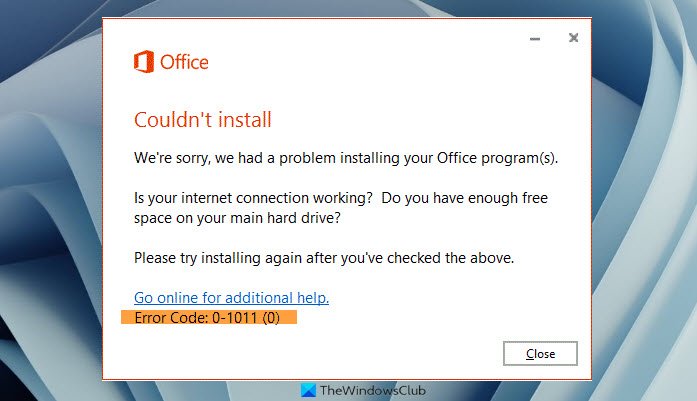Click the Office wordmark text beside the logo
Screen dimensions: 697x401
click(184, 63)
